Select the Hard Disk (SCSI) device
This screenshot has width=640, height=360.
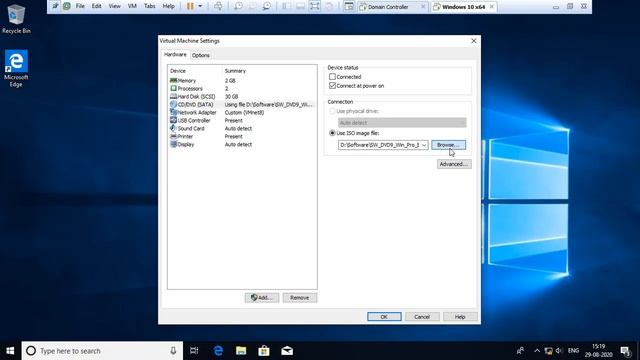(x=242, y=97)
